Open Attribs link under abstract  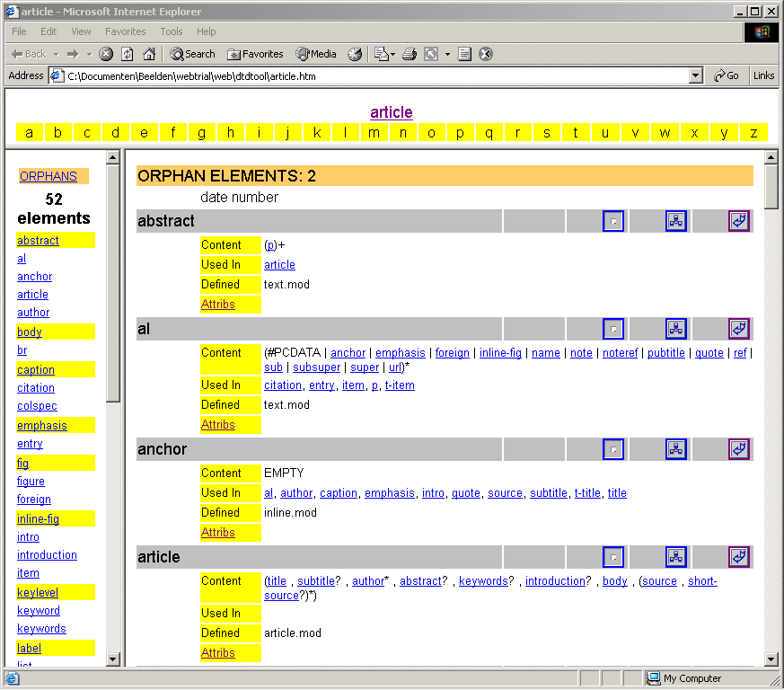[218, 305]
